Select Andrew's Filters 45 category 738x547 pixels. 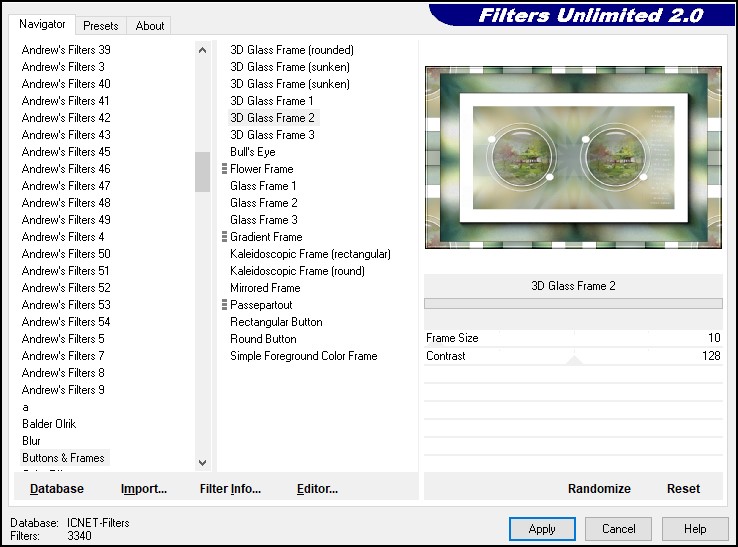(66, 152)
